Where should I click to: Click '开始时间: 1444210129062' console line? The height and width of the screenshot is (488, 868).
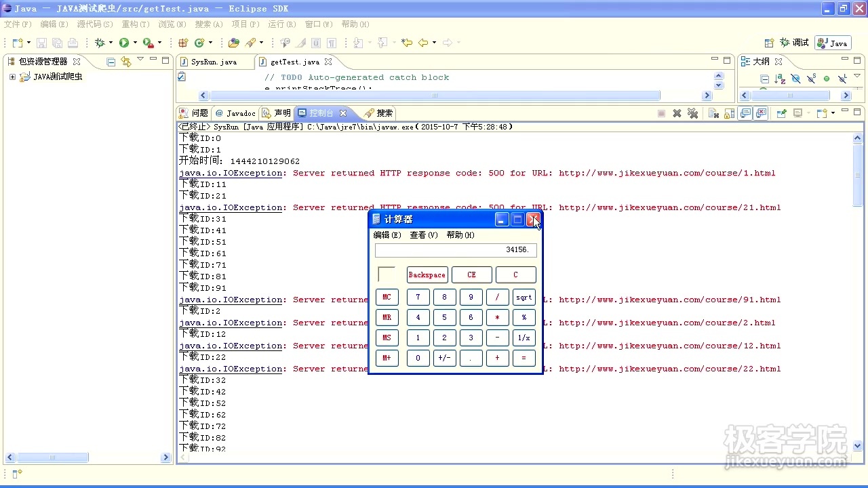[x=239, y=161]
